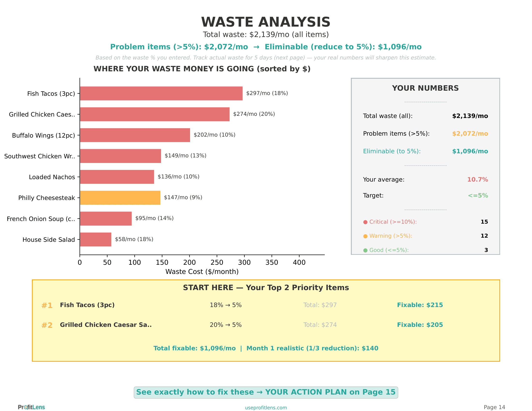Click Fixable: $205 for Caesar salad
The height and width of the screenshot is (411, 532).
pyautogui.click(x=420, y=325)
